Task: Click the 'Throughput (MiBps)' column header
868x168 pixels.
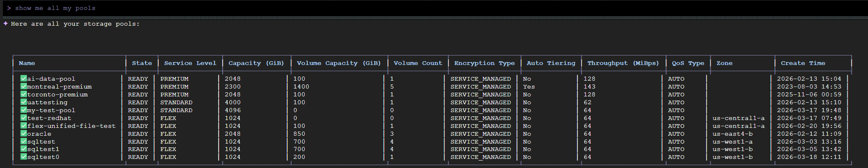Action: pos(623,63)
